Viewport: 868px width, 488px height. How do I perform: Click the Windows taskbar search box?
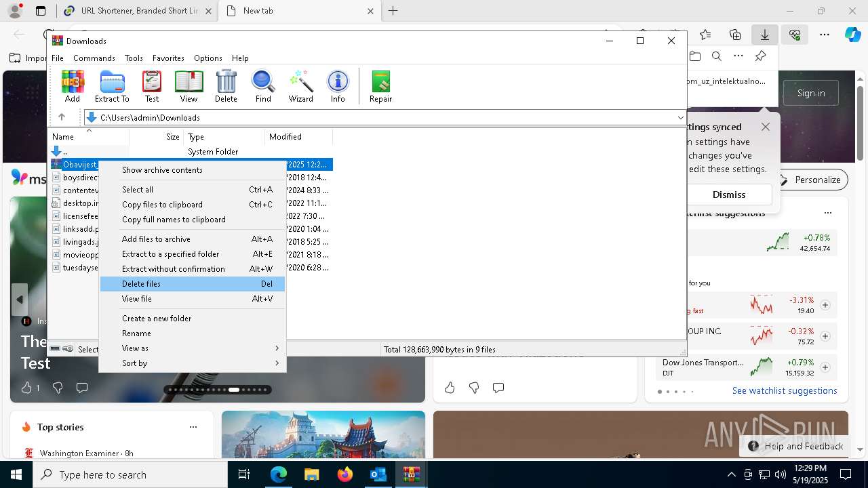pos(130,474)
